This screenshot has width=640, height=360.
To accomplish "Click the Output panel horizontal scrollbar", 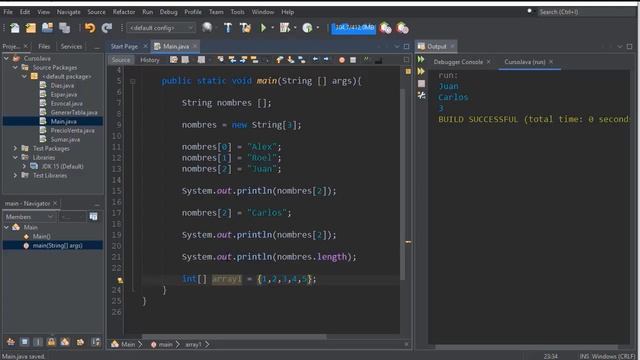I will click(x=527, y=347).
